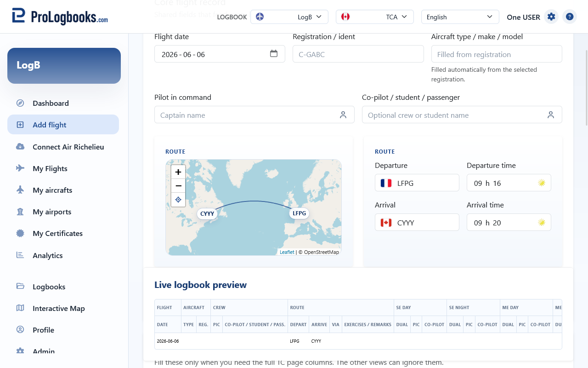
Task: Click the Arrival airport CYYY field
Action: pyautogui.click(x=417, y=222)
